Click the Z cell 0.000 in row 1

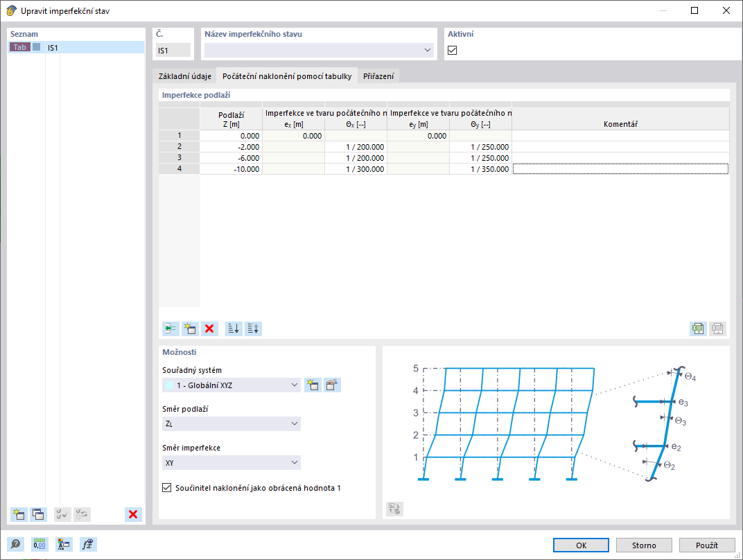click(x=231, y=136)
